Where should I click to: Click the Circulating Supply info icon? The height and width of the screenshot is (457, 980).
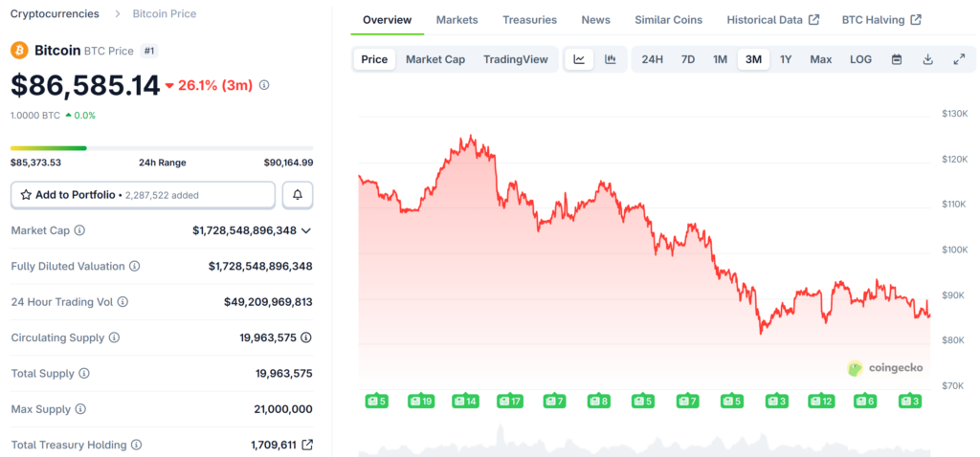point(114,337)
